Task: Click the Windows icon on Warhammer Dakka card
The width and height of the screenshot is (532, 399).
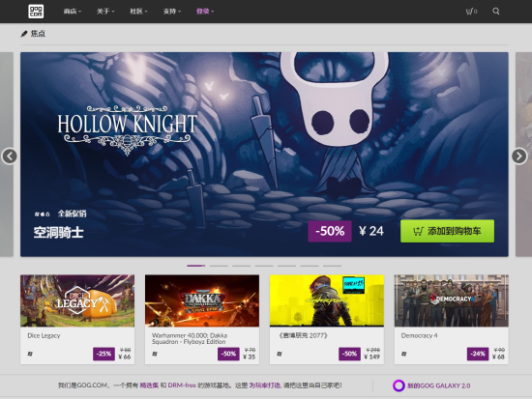Action: pyautogui.click(x=155, y=354)
